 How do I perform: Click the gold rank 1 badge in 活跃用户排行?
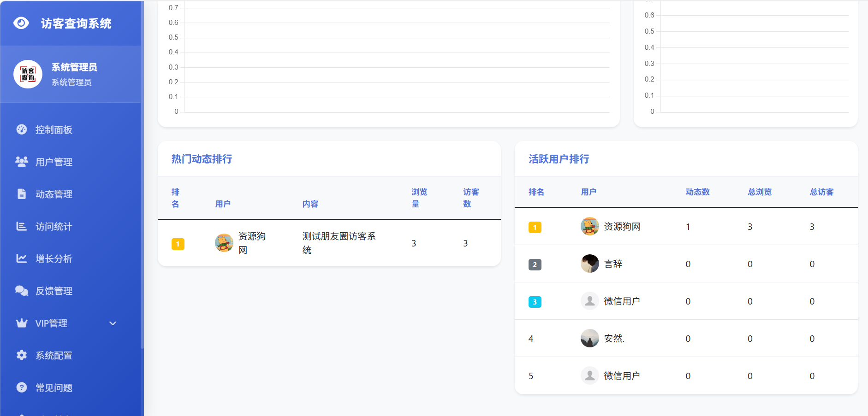pos(535,227)
